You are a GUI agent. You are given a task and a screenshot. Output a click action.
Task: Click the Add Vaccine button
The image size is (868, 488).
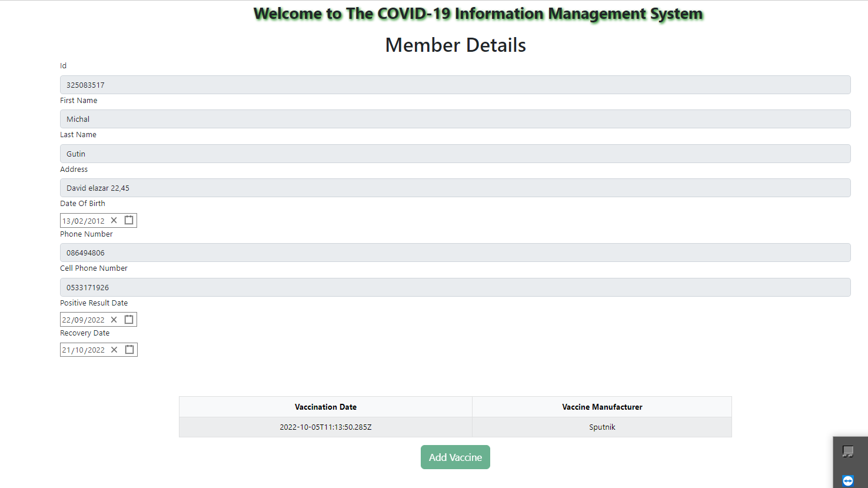pyautogui.click(x=455, y=457)
